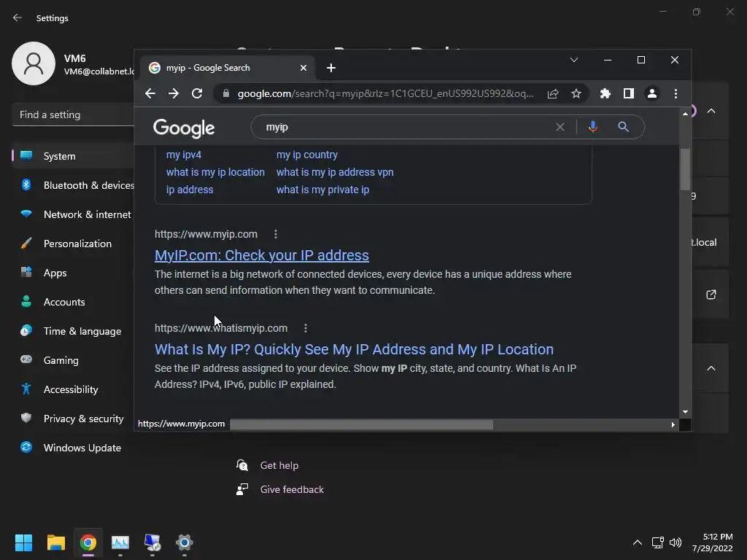
Task: Click the vertical scrollbar thumb in Chrome
Action: pyautogui.click(x=685, y=169)
